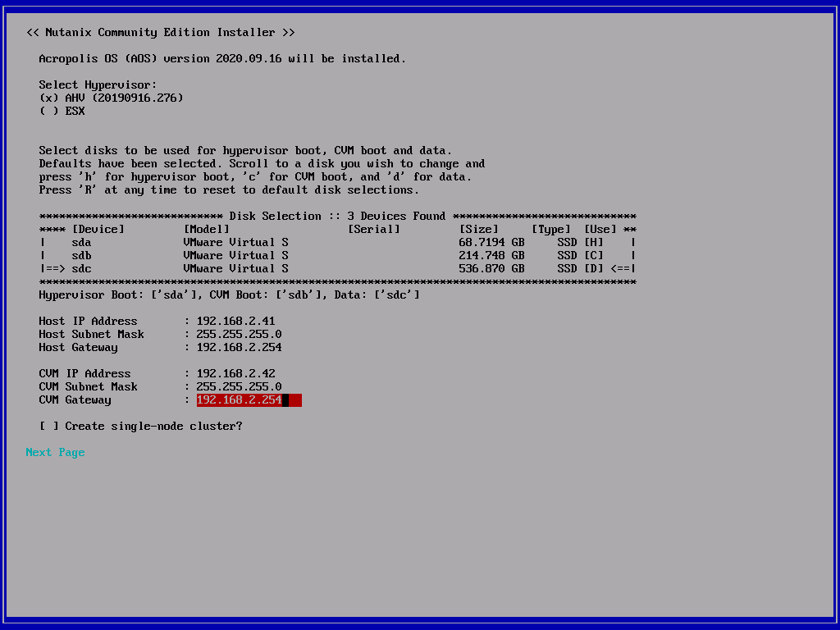Image resolution: width=840 pixels, height=630 pixels.
Task: Select the sdb disk row
Action: click(338, 256)
